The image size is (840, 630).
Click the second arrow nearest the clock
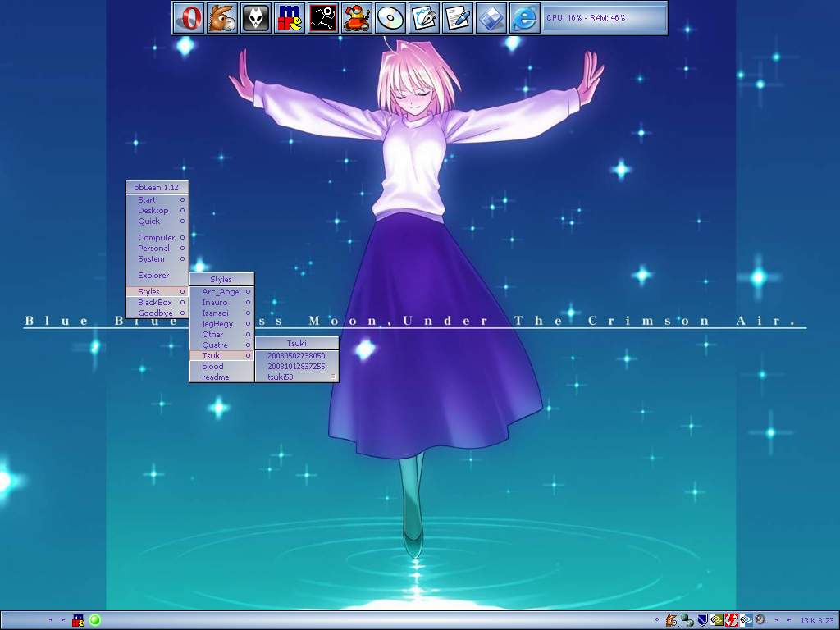point(788,620)
